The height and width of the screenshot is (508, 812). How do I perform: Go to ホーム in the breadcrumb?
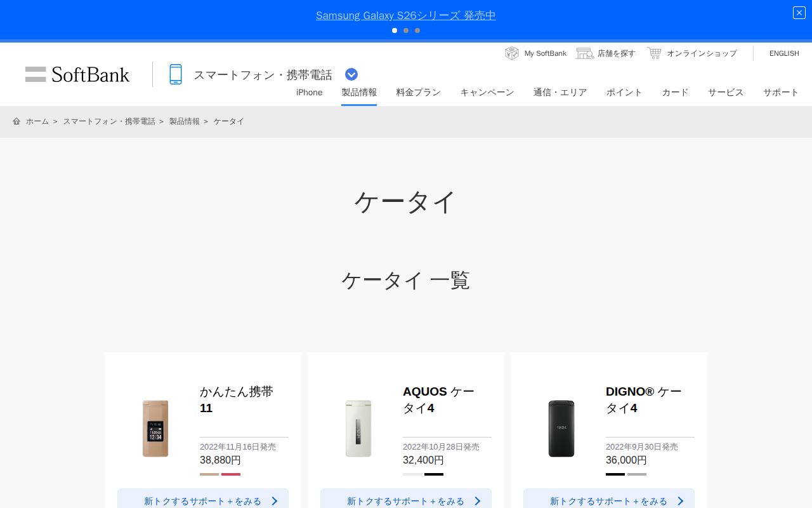point(37,121)
